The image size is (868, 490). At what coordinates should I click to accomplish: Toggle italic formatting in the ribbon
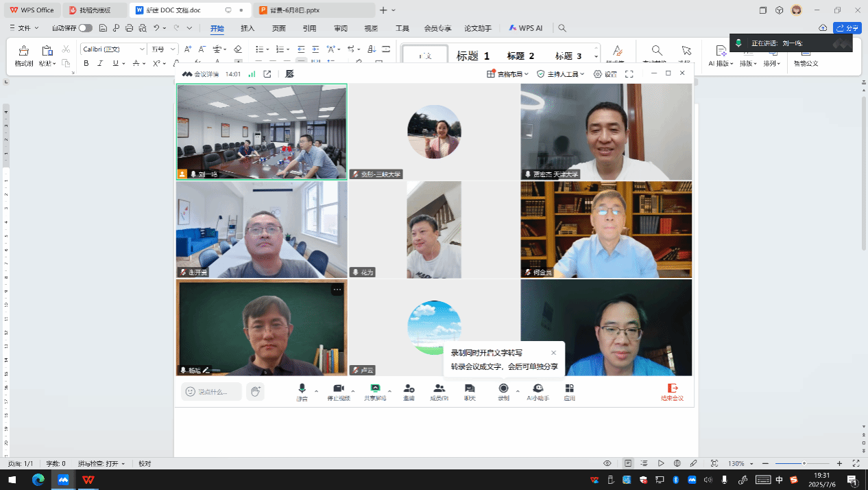pyautogui.click(x=100, y=63)
